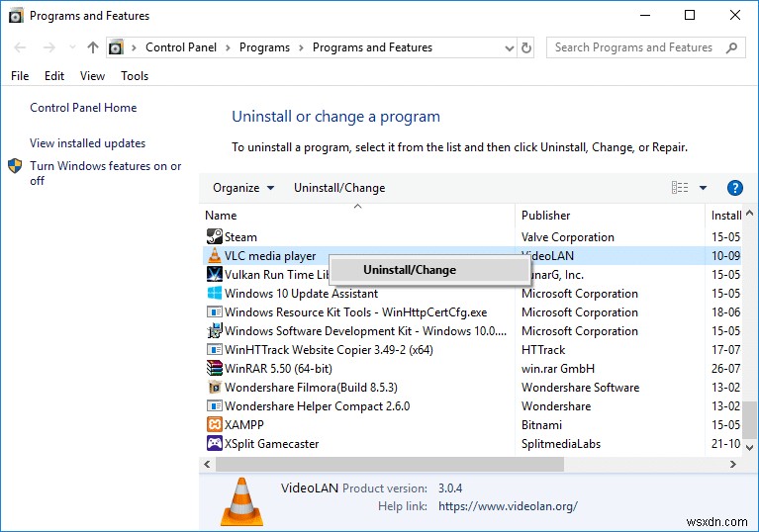Image resolution: width=759 pixels, height=532 pixels.
Task: Click the back navigation arrow
Action: coord(20,47)
